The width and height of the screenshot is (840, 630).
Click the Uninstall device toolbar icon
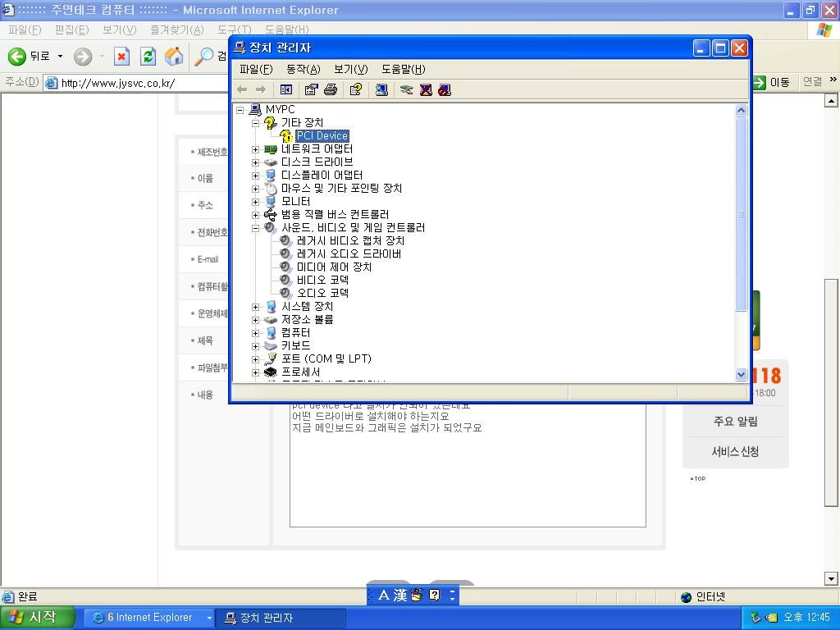click(426, 89)
